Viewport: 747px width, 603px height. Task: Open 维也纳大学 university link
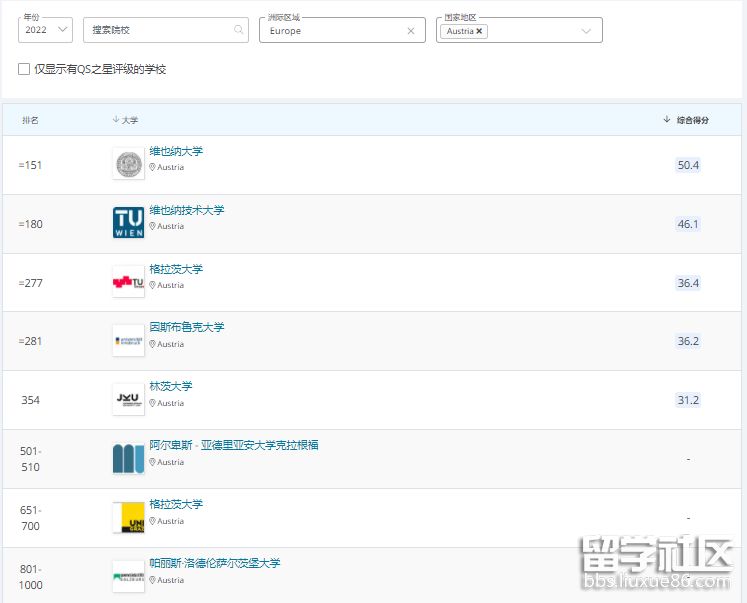click(176, 151)
